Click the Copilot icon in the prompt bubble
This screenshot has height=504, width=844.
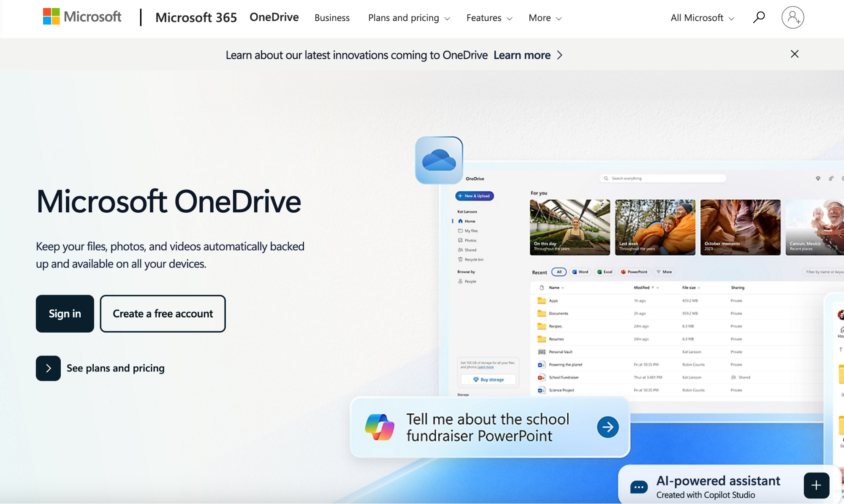[379, 427]
